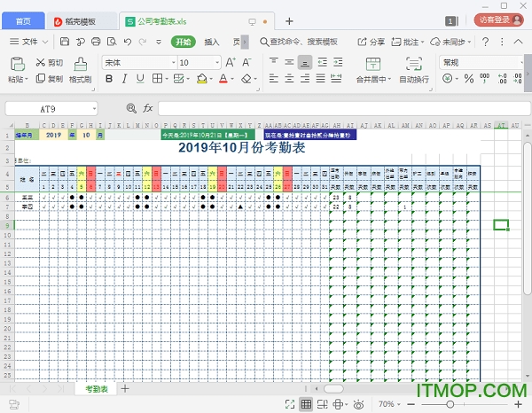Click the zoom slider handle
The image size is (532, 413).
[450, 404]
